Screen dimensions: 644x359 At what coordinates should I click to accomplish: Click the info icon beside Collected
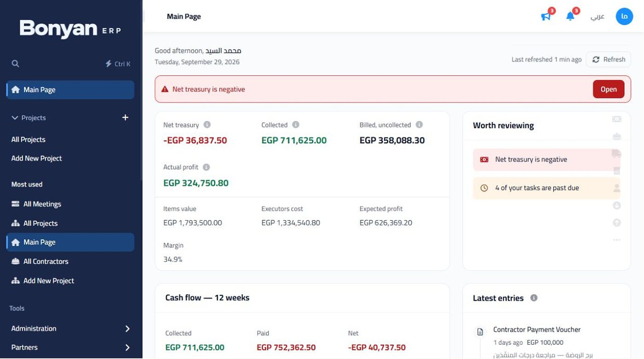[296, 125]
